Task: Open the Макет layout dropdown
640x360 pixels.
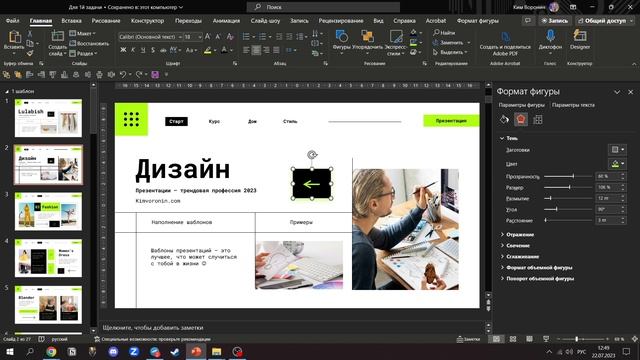Action: [82, 33]
